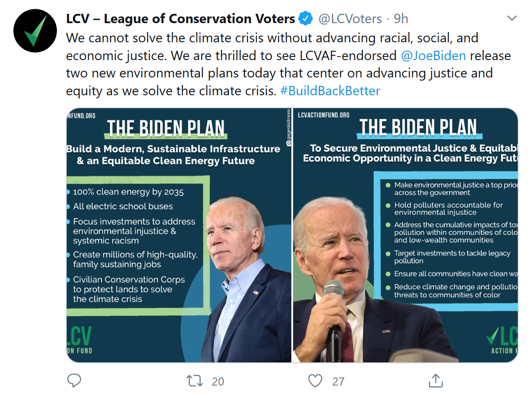Viewport: 532px width, 398px height.
Task: Click the LCV green checkmark profile avatar
Action: click(35, 30)
